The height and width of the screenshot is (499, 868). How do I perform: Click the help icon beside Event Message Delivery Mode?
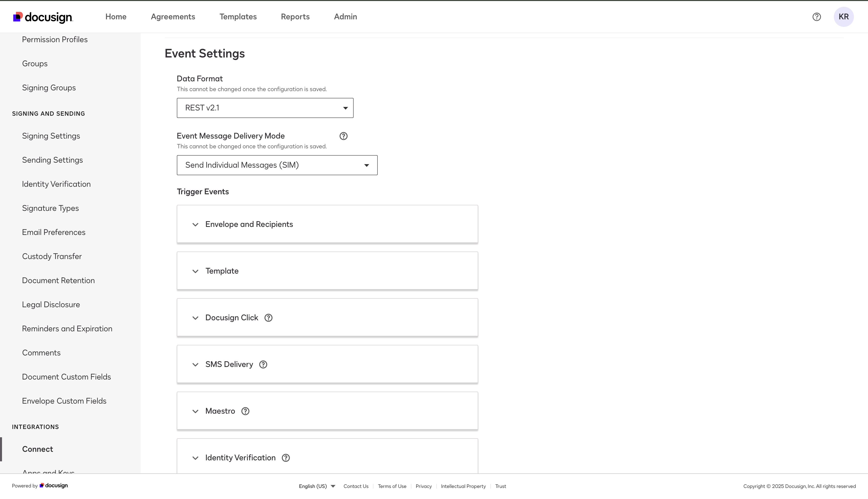pyautogui.click(x=344, y=136)
